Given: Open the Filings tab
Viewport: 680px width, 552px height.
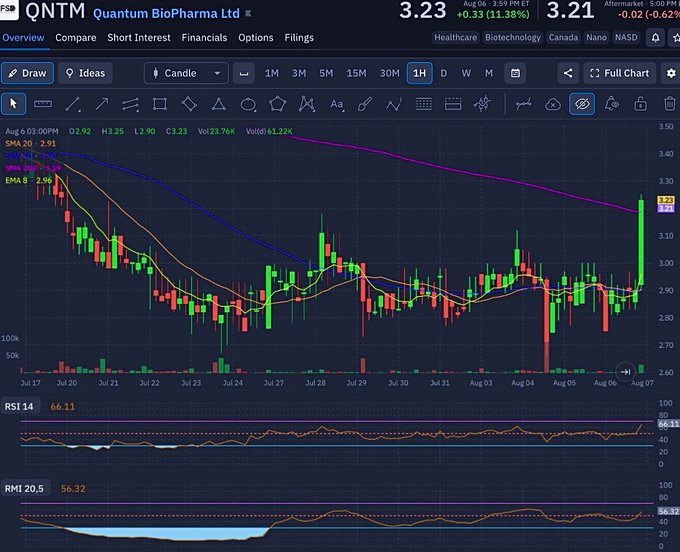Looking at the screenshot, I should 299,38.
